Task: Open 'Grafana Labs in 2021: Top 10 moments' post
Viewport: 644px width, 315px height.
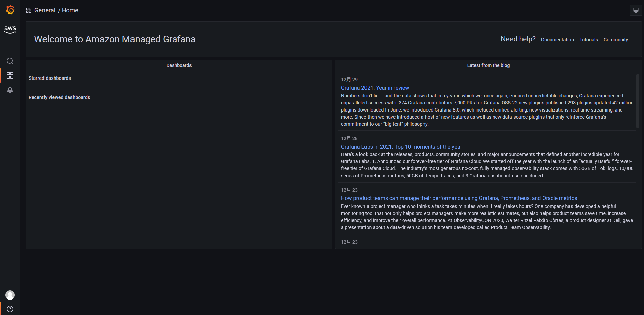Action: tap(401, 147)
